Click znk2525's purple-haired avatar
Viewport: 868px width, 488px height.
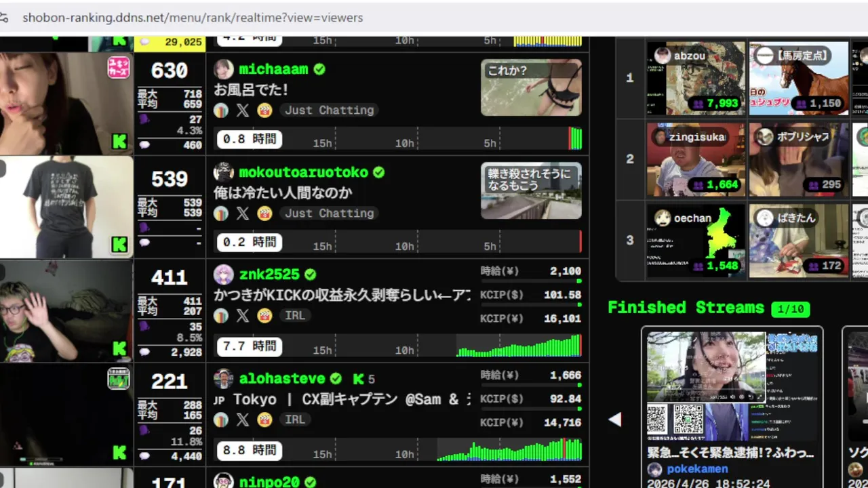[224, 274]
